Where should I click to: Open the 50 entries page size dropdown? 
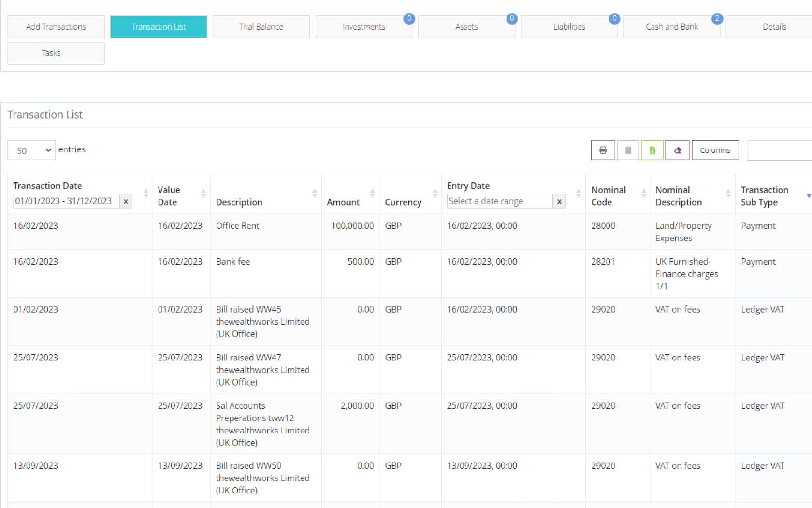click(x=32, y=150)
